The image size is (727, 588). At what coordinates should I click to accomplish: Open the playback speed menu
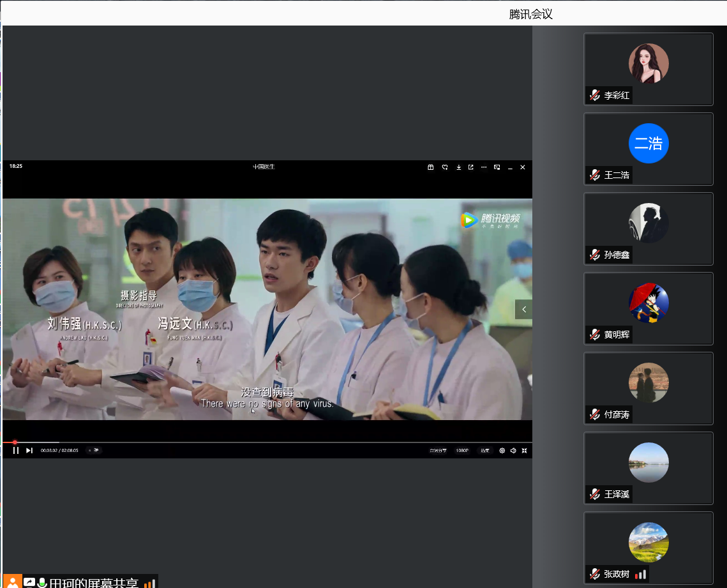[485, 450]
